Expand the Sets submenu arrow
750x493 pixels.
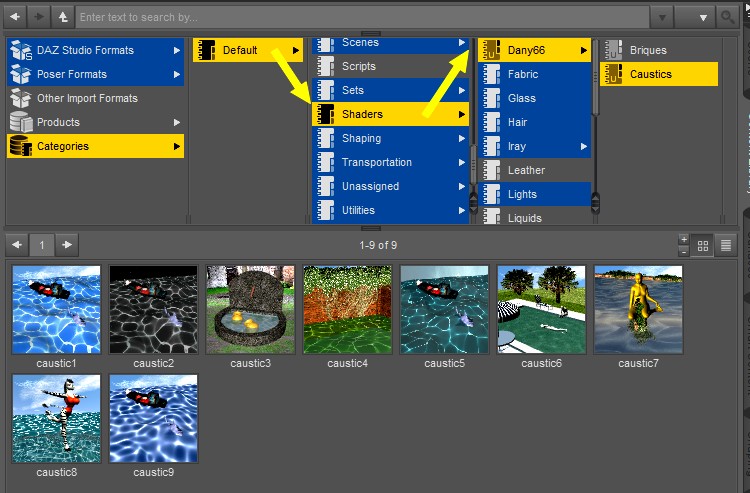pyautogui.click(x=462, y=90)
